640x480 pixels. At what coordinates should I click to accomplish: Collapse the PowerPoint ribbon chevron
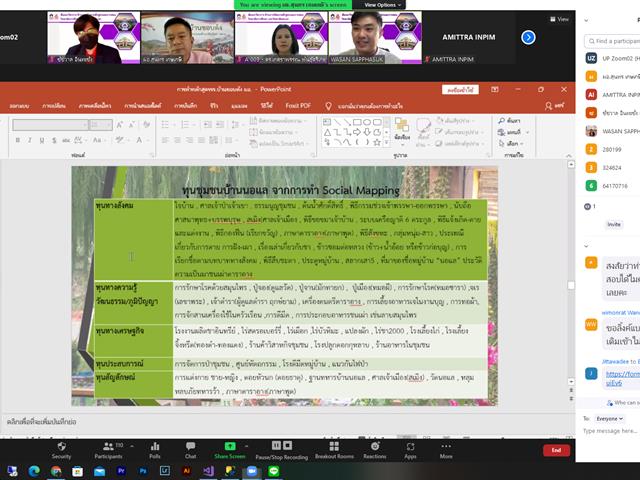[569, 156]
